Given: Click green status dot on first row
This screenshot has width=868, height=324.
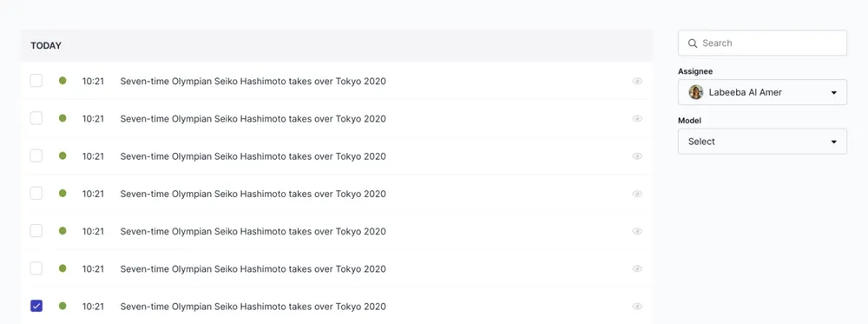Looking at the screenshot, I should 62,80.
